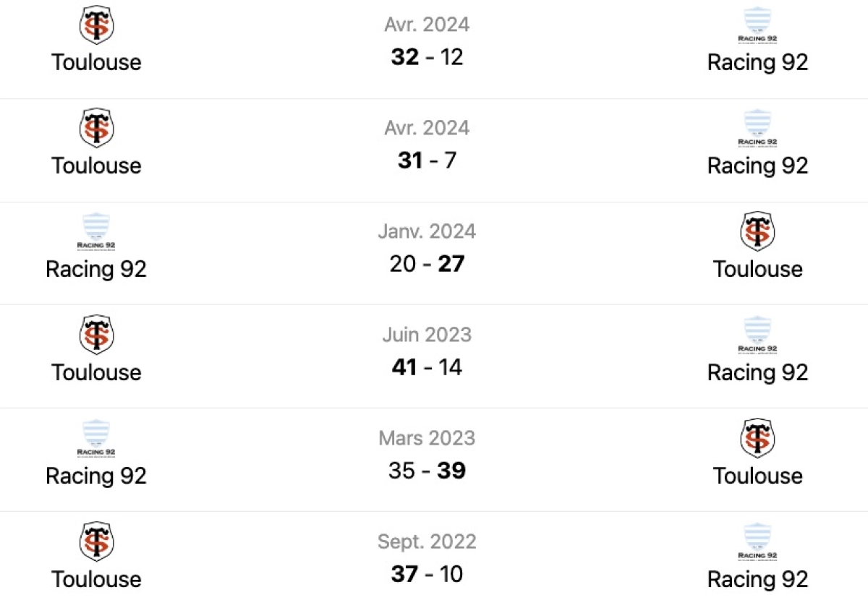Open the 32 - 12 match score

click(x=427, y=56)
